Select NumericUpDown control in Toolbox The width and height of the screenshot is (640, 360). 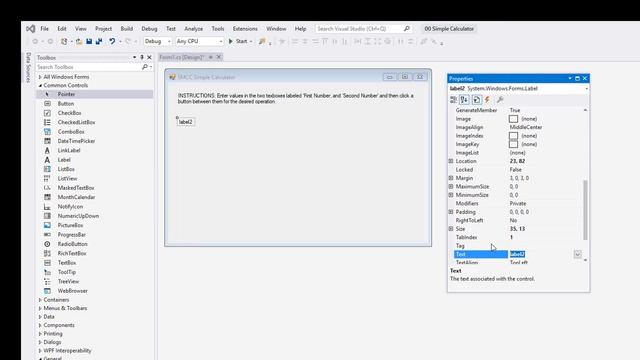pyautogui.click(x=95, y=216)
